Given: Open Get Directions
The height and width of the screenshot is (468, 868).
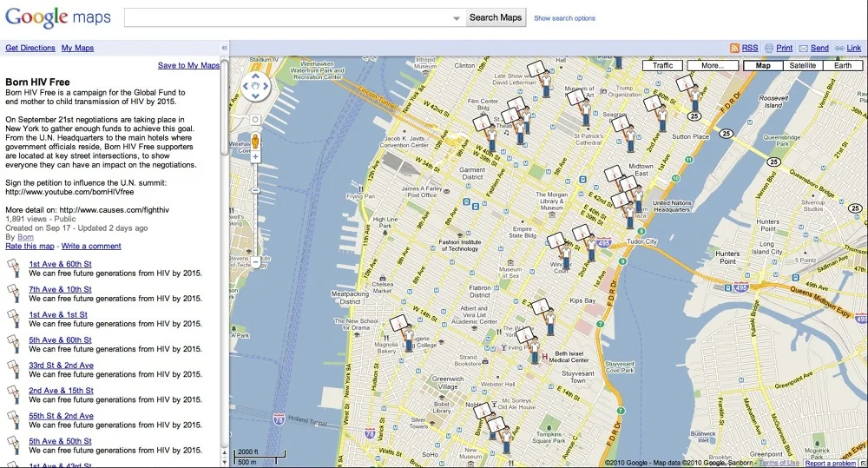Looking at the screenshot, I should tap(30, 48).
